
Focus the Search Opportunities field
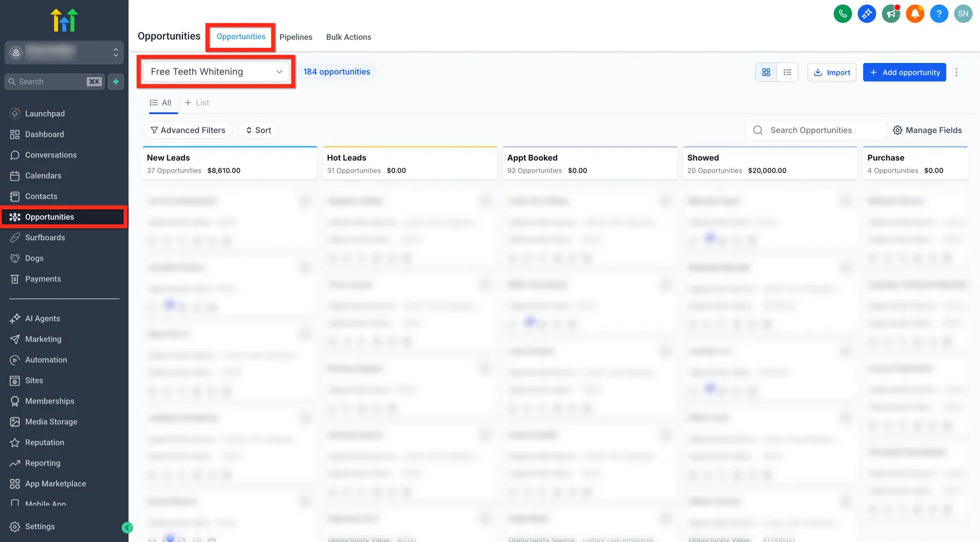click(815, 130)
